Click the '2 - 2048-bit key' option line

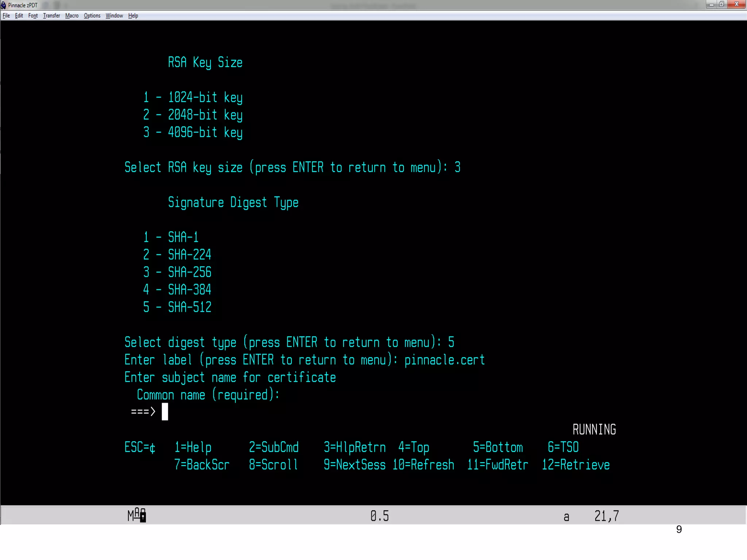tap(193, 115)
